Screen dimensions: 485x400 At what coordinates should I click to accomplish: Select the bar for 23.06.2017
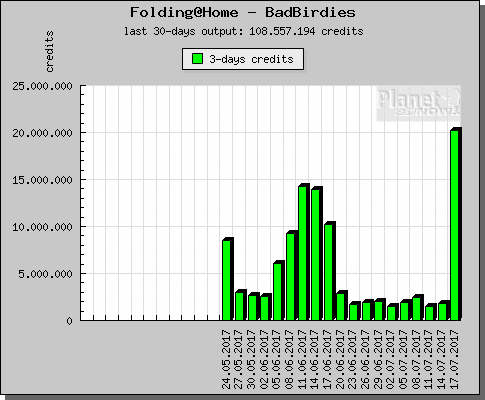[354, 311]
